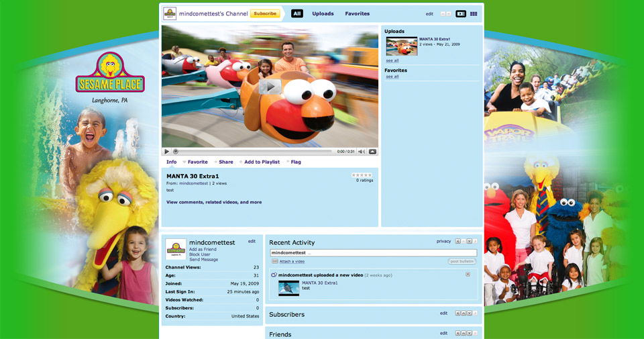Click Add to Playlist

point(262,162)
